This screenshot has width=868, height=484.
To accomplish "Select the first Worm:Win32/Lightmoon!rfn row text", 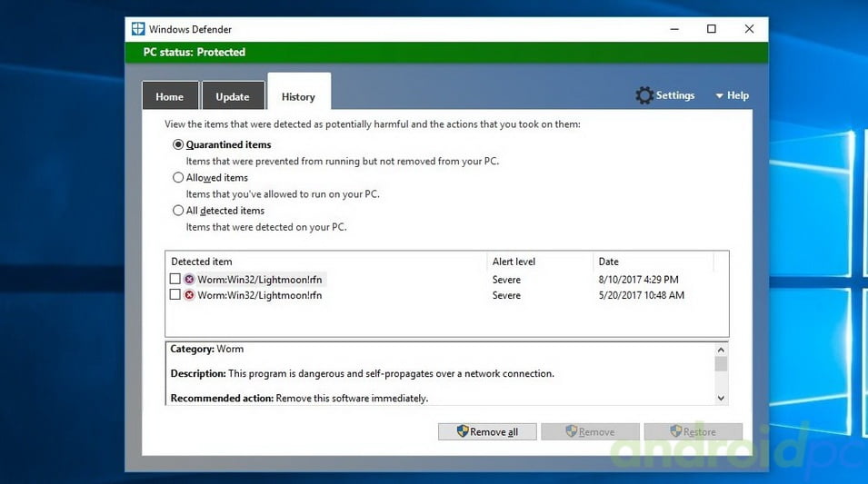I will pyautogui.click(x=260, y=280).
